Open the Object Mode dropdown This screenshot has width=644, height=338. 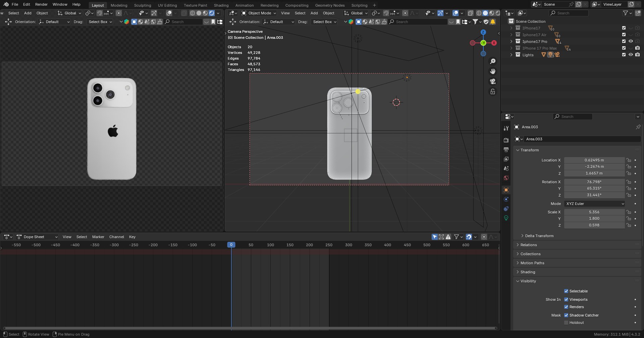[259, 13]
